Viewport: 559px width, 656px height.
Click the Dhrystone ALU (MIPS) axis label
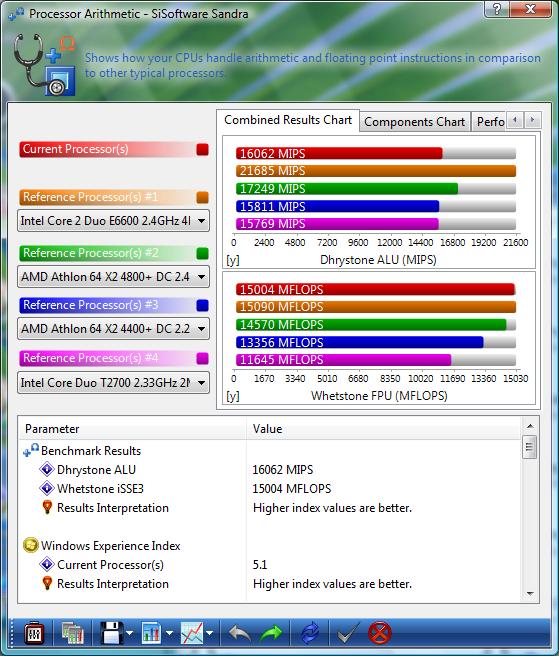pyautogui.click(x=378, y=260)
